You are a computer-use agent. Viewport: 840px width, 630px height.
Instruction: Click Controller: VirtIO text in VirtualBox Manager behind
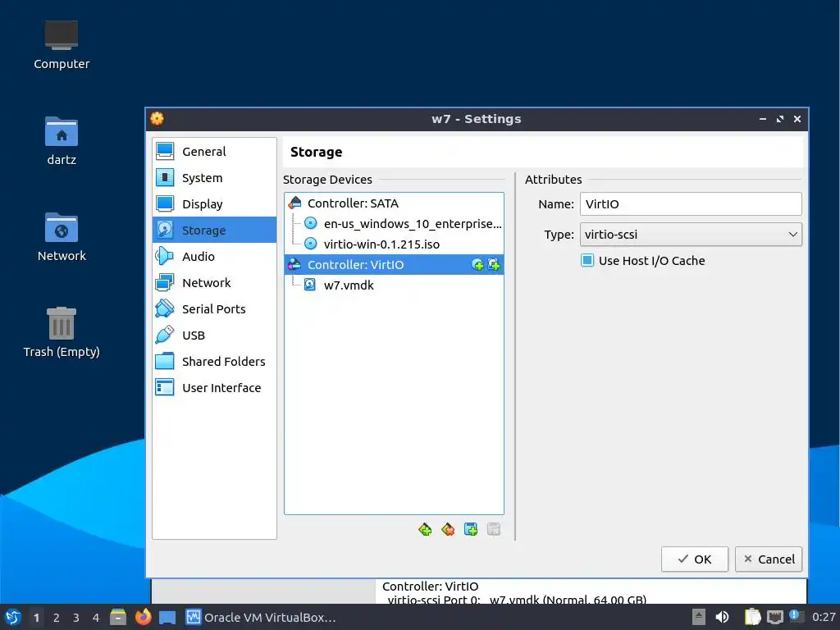430,586
